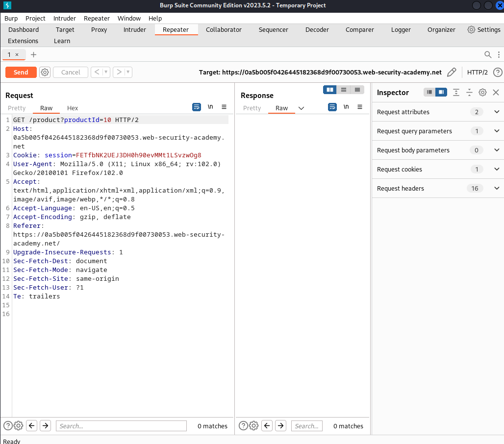Go forward to next request in history

[x=119, y=73]
